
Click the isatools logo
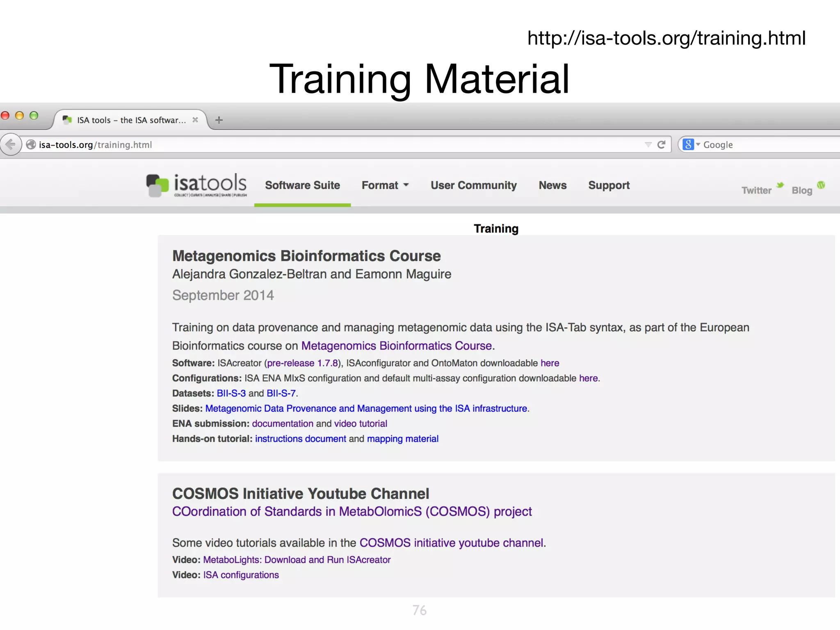196,185
